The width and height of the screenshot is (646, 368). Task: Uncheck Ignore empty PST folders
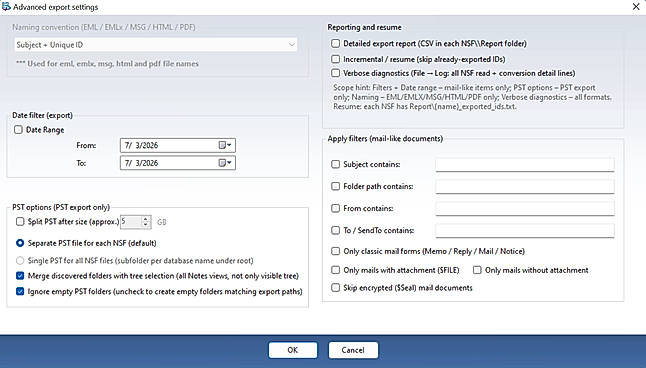(20, 291)
